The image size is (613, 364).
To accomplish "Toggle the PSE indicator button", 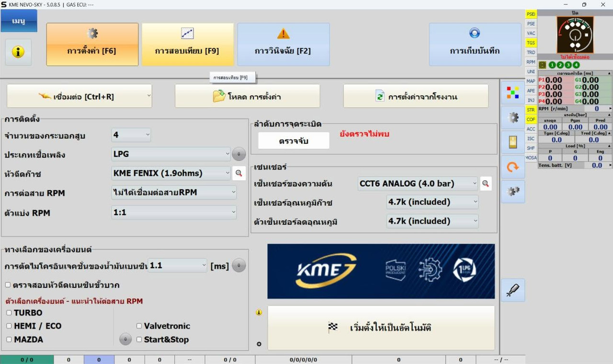I will point(531,23).
